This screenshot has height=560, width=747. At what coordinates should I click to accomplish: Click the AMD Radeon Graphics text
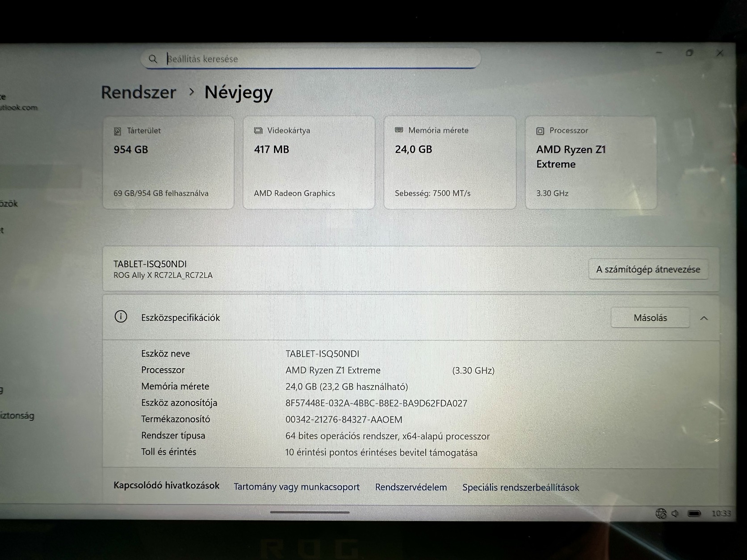point(294,193)
